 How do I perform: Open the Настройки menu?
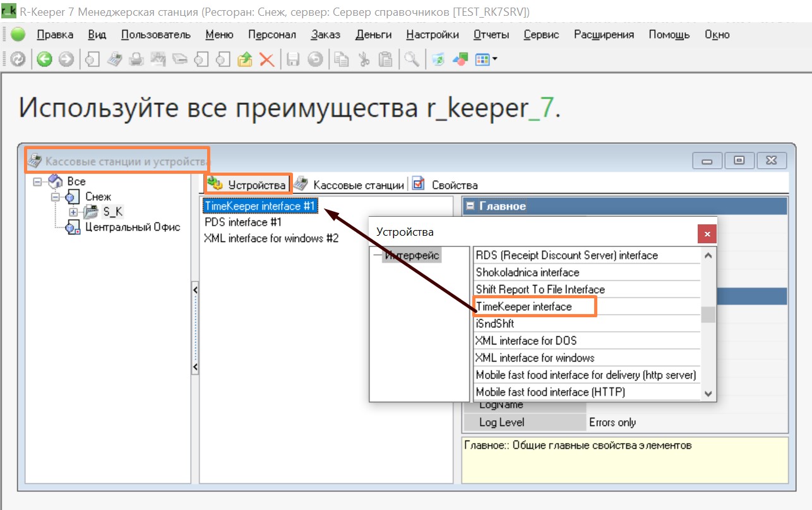(x=433, y=35)
